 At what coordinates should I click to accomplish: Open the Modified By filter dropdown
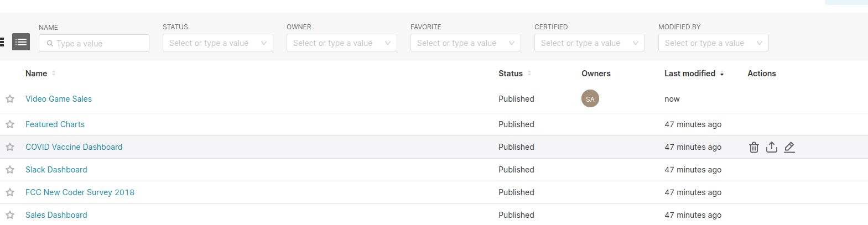714,43
